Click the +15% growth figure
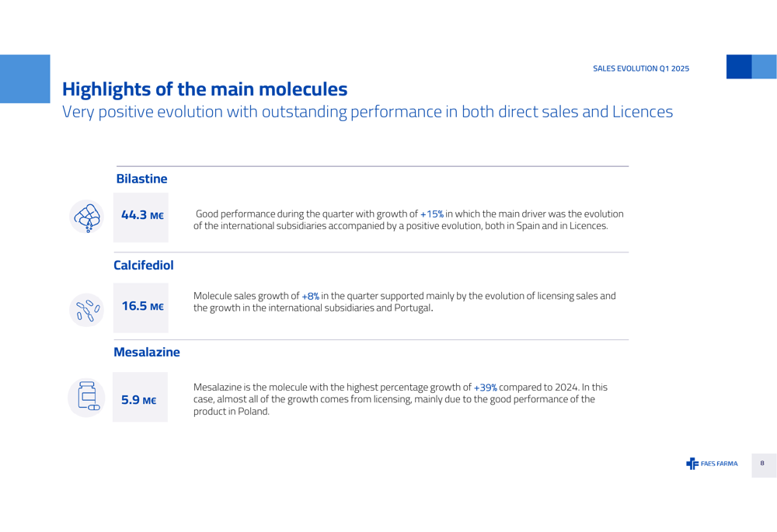 [x=431, y=214]
